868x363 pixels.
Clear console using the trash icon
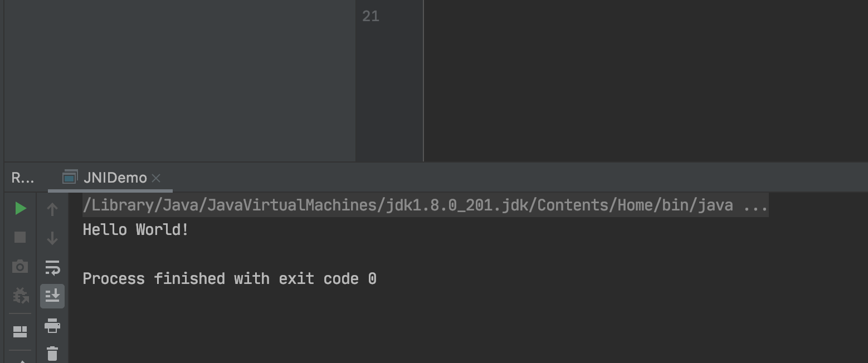(x=52, y=352)
